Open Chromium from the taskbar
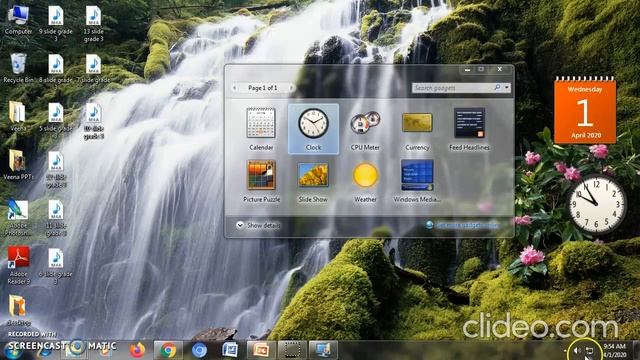The height and width of the screenshot is (360, 640). 199,350
